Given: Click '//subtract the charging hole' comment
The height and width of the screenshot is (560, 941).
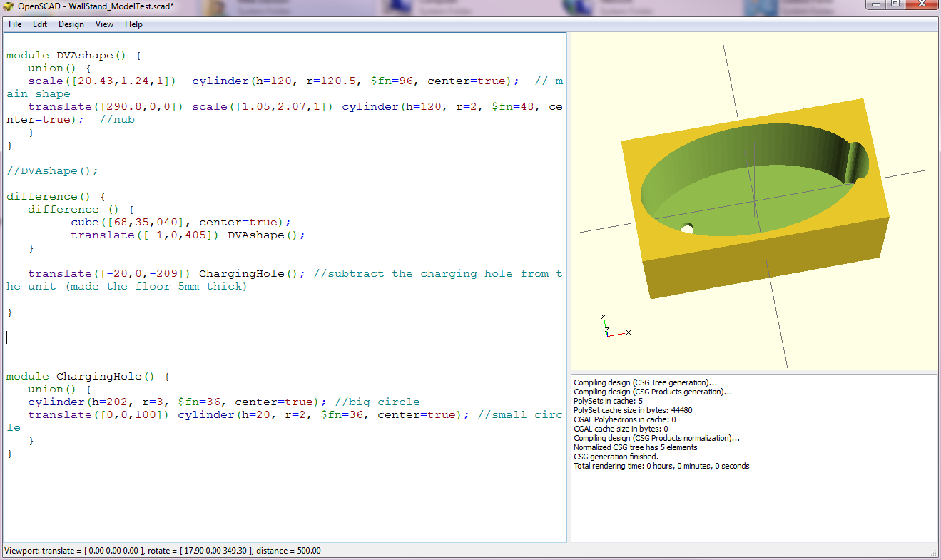Looking at the screenshot, I should (x=410, y=273).
